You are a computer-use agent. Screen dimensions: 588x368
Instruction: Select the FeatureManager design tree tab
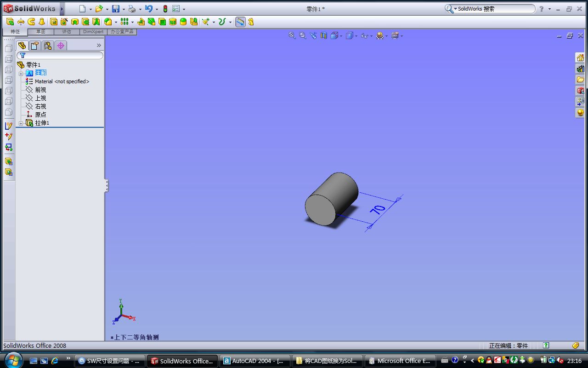(22, 45)
